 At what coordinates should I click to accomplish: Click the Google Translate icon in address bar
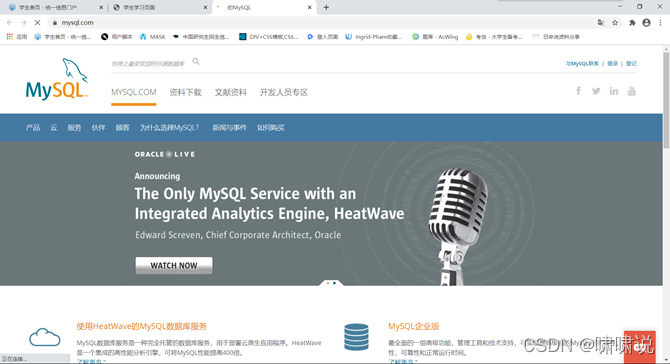point(601,23)
